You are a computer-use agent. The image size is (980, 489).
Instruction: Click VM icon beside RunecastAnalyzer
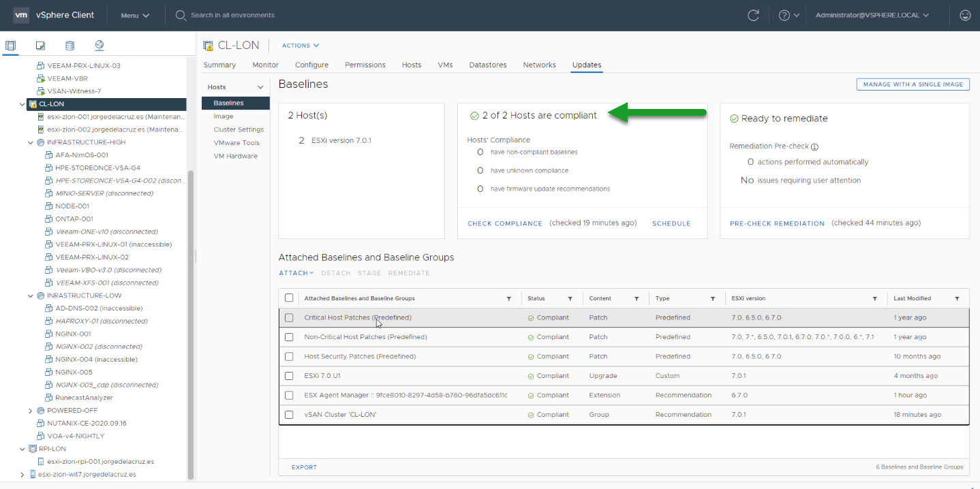[49, 398]
